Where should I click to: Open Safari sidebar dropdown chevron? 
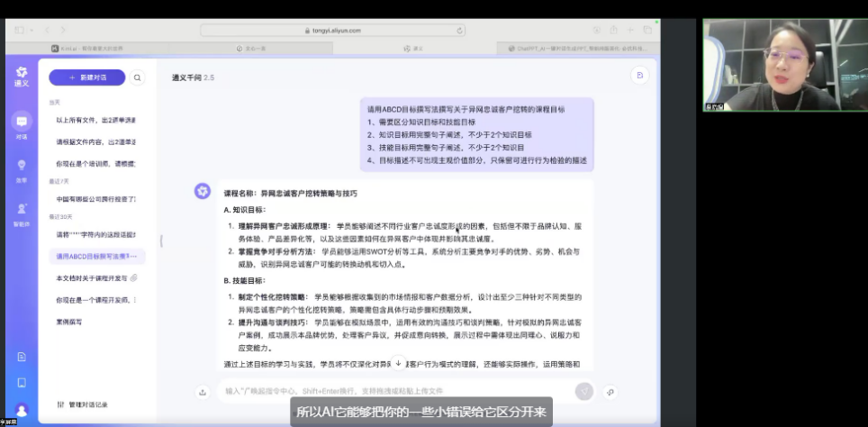pyautogui.click(x=32, y=30)
